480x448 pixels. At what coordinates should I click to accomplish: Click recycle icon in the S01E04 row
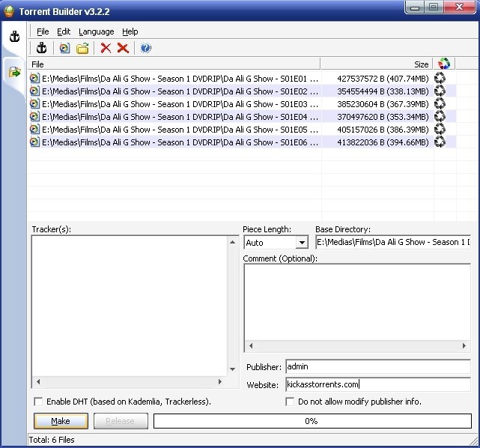point(440,116)
